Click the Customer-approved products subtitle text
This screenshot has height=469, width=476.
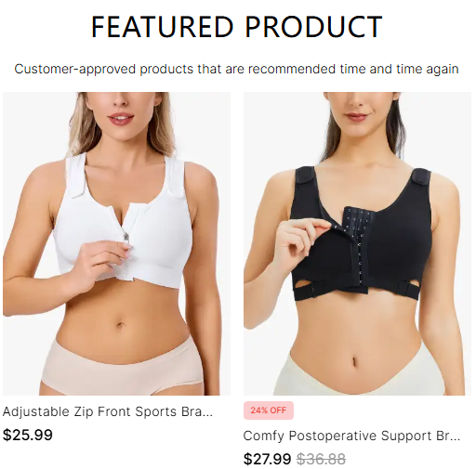[236, 69]
